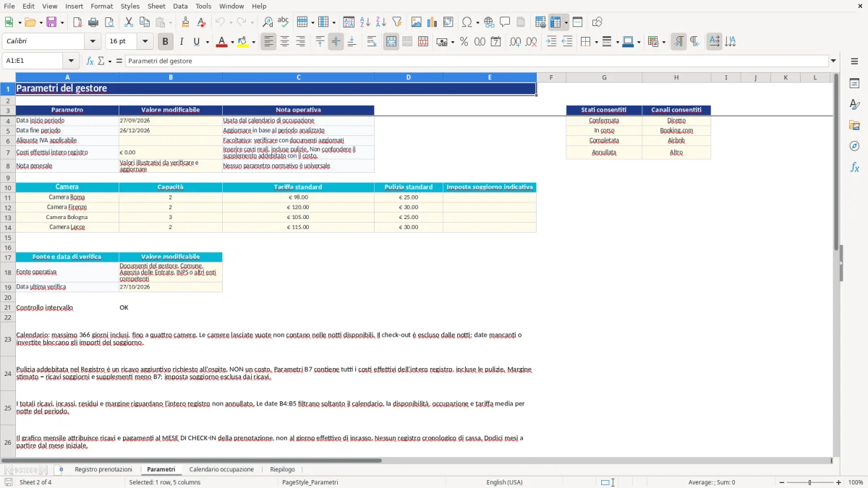Copy selection with the Copy icon

(144, 22)
